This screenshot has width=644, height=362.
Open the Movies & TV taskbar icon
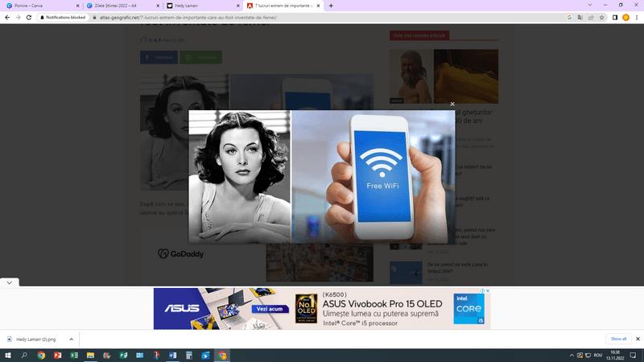(205, 356)
